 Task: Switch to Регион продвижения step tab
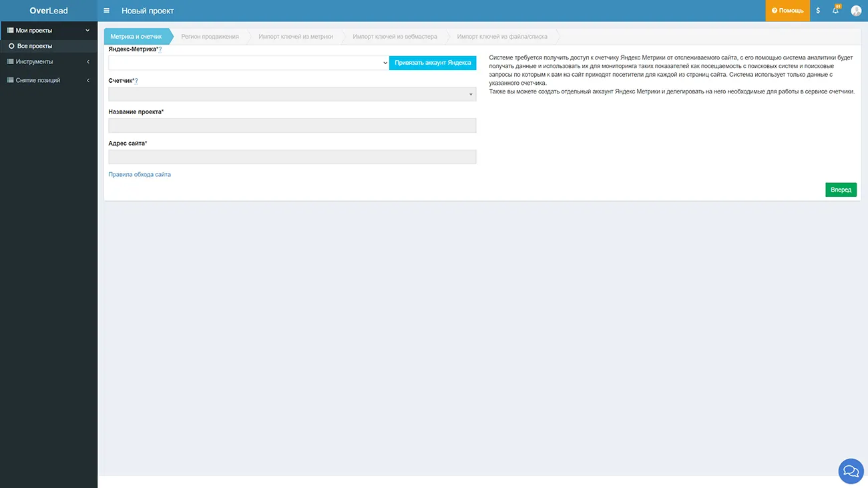click(x=210, y=37)
